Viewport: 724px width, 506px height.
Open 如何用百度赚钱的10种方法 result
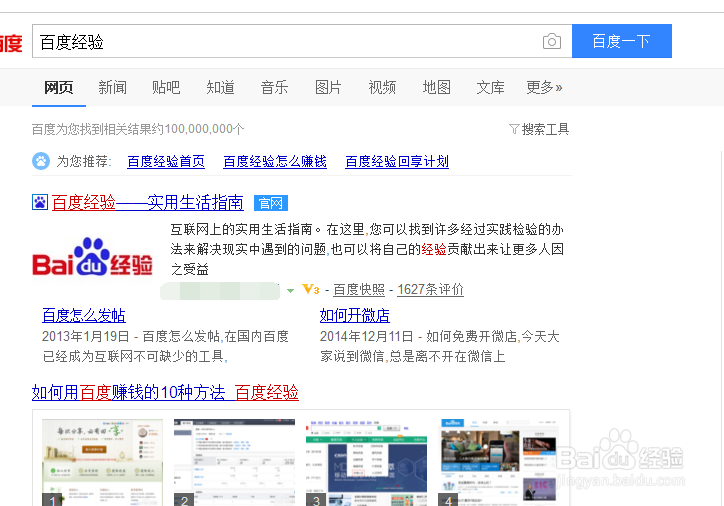click(165, 392)
